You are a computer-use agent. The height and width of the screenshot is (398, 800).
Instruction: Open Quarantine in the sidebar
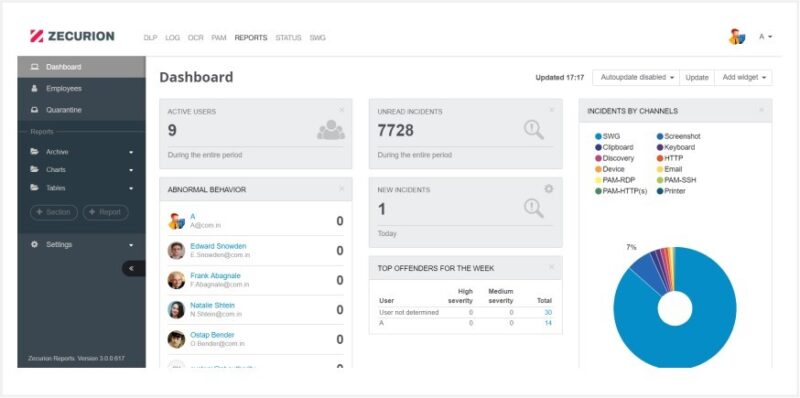point(82,110)
